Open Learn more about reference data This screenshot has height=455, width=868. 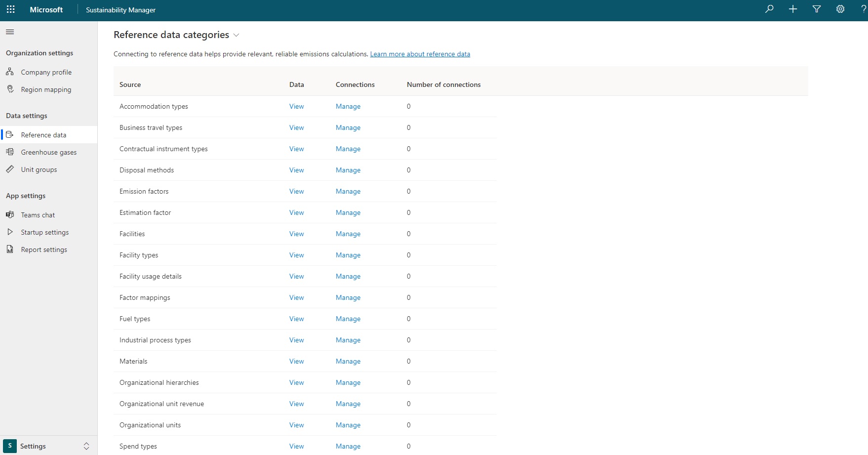coord(420,54)
